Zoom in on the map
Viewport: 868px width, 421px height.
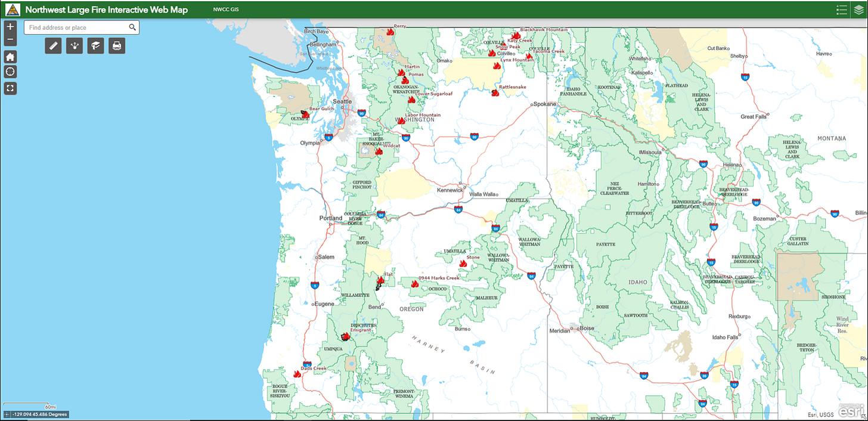[10, 26]
